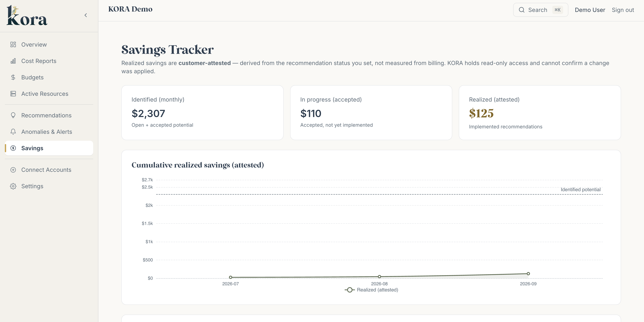Screen dimensions: 644x322
Task: Click the Demo User name
Action: (x=590, y=10)
